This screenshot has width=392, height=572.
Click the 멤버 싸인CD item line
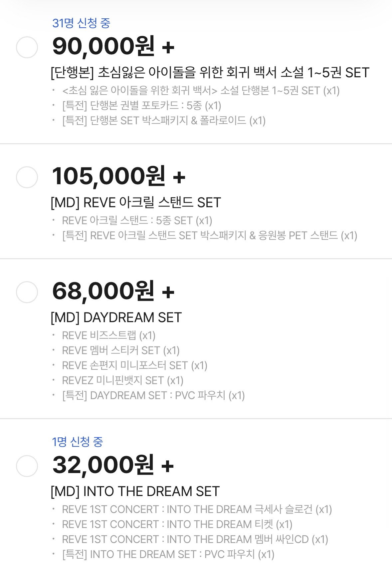click(x=195, y=539)
